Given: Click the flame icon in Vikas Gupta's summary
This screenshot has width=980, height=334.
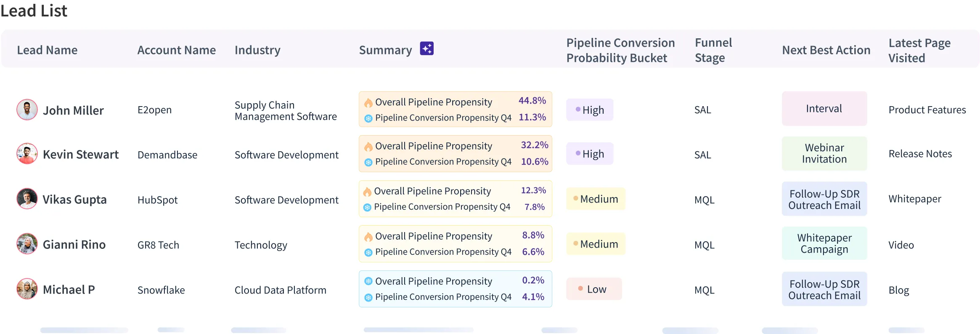Looking at the screenshot, I should (367, 192).
